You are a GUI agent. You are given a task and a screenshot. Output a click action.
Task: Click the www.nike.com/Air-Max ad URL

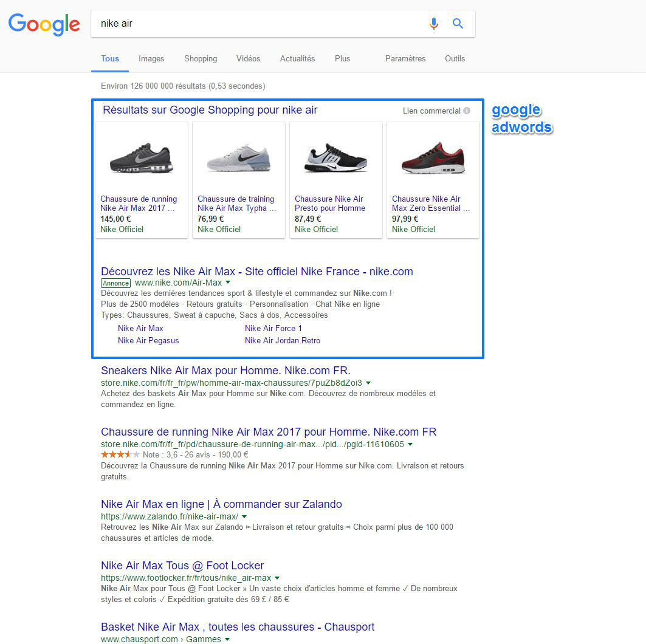coord(179,283)
